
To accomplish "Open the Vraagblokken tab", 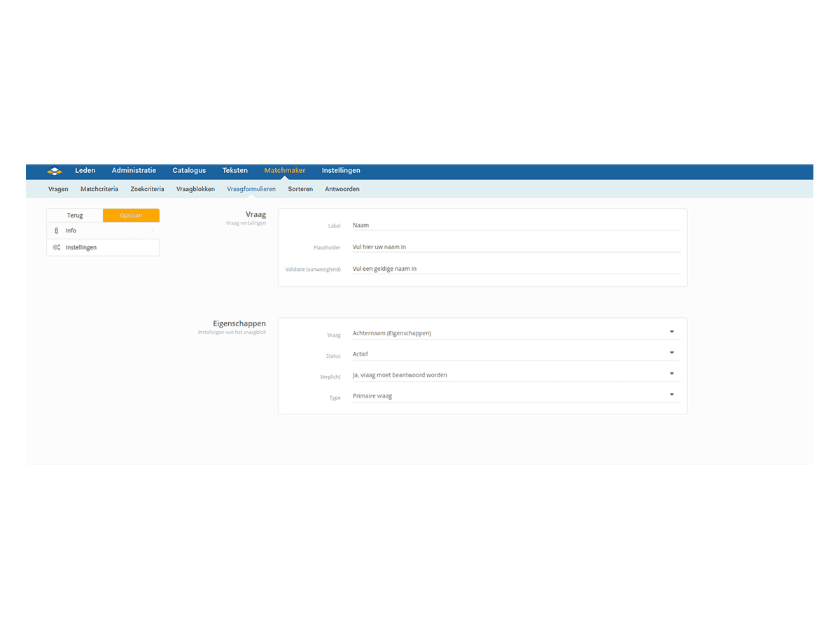I will coord(195,189).
